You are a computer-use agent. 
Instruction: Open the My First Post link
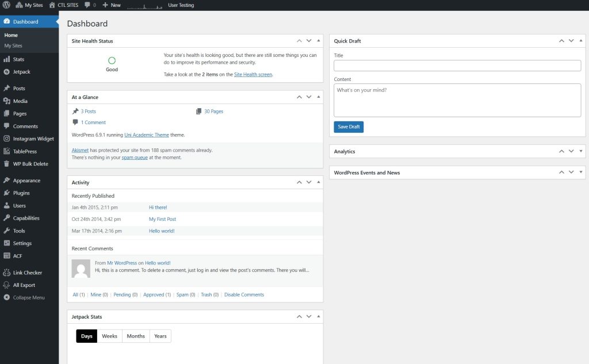pos(162,219)
